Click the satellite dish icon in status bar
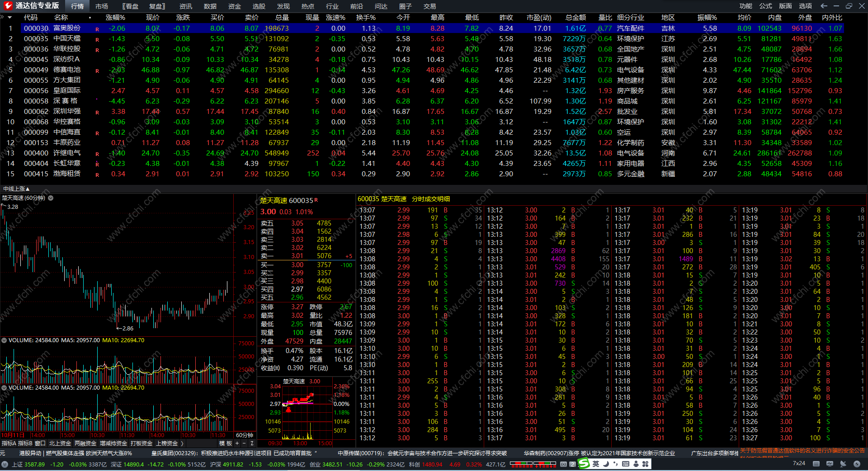 (843, 464)
